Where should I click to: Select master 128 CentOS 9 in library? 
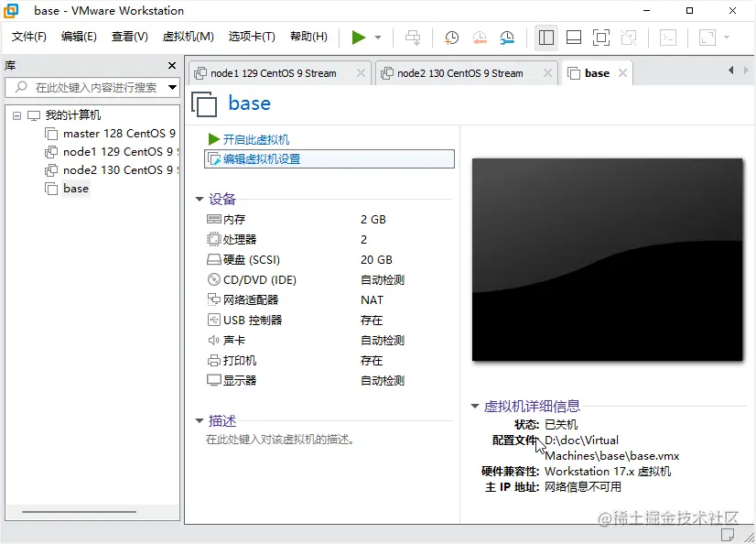(x=119, y=134)
